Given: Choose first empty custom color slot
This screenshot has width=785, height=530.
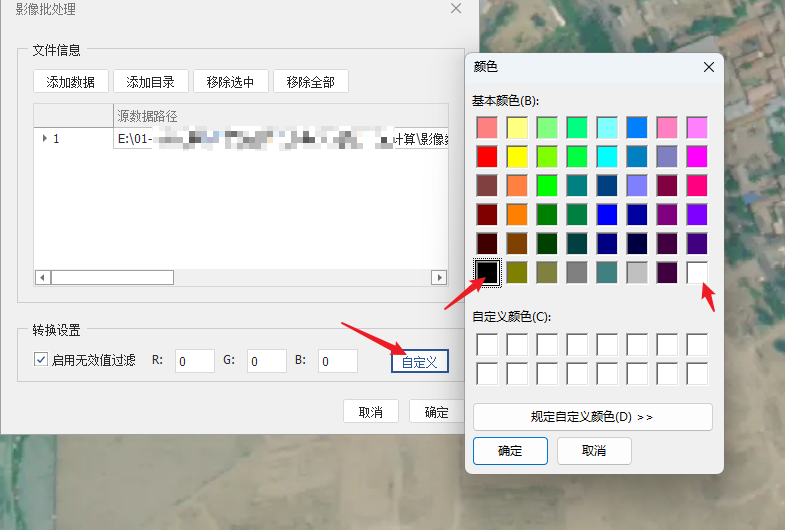Looking at the screenshot, I should click(487, 345).
